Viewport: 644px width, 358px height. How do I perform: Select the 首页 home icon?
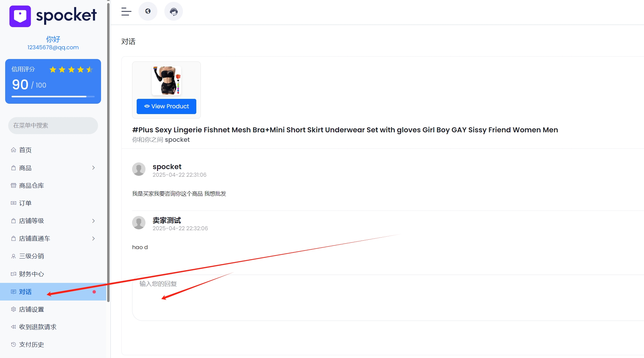13,150
